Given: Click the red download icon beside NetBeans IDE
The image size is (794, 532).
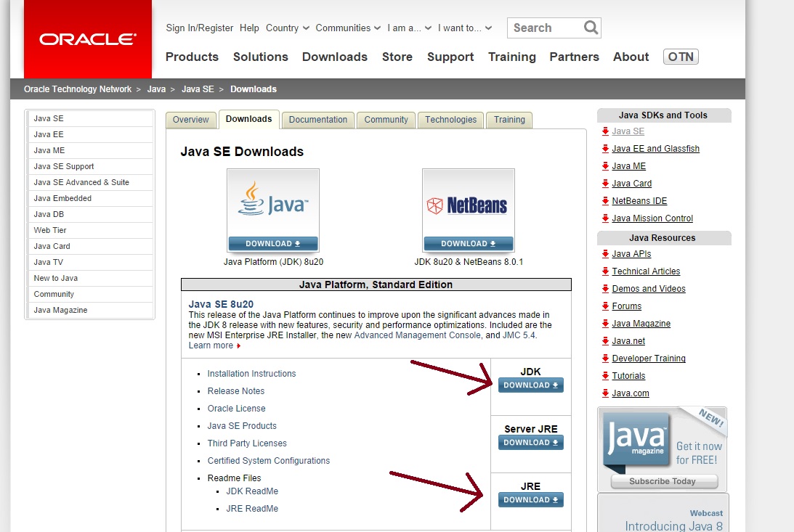Looking at the screenshot, I should coord(605,201).
